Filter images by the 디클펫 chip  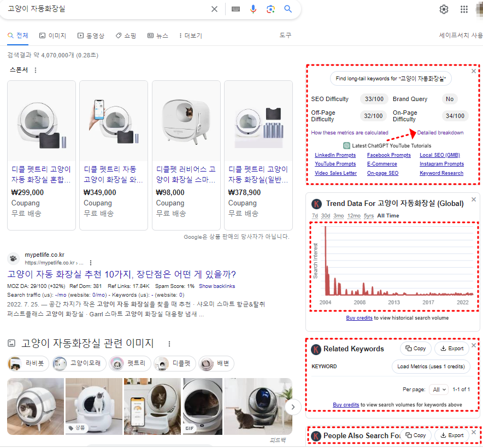174,363
